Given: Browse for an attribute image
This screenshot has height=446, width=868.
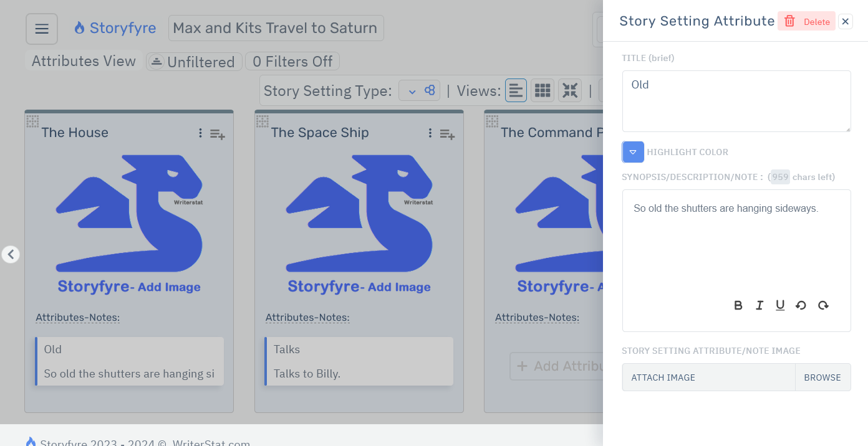Looking at the screenshot, I should (822, 377).
